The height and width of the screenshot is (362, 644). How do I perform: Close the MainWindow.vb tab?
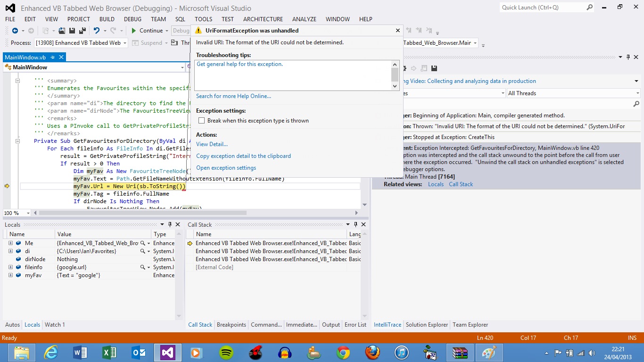61,58
